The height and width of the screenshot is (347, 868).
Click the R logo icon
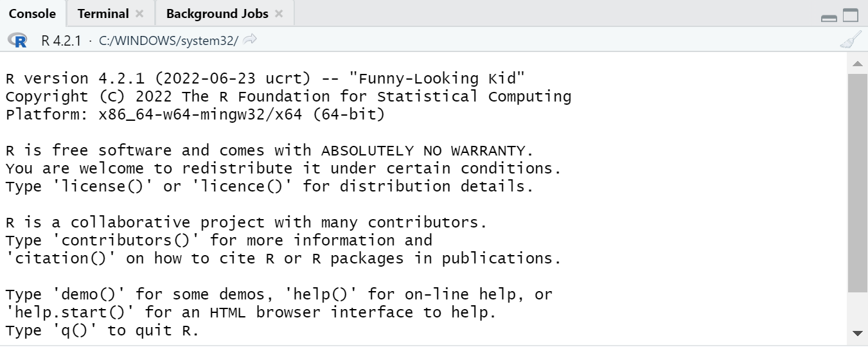[18, 40]
